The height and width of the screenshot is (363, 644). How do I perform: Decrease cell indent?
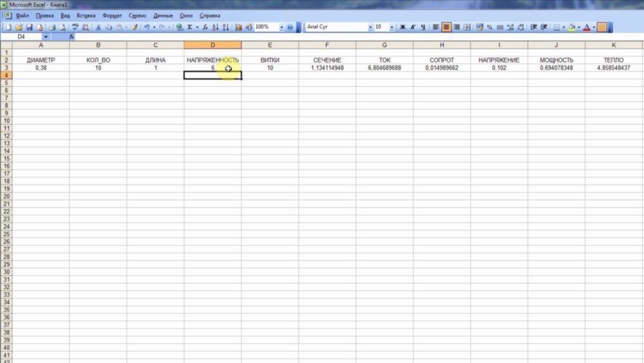point(533,27)
